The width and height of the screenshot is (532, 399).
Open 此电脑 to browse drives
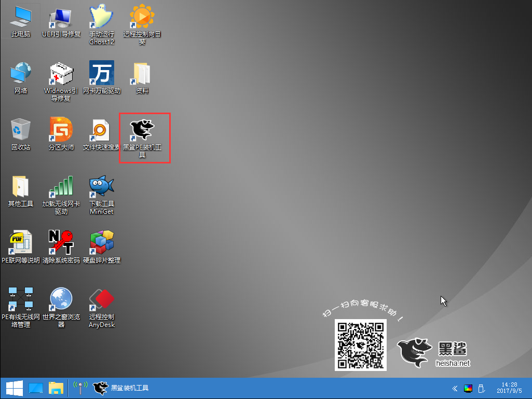point(20,18)
